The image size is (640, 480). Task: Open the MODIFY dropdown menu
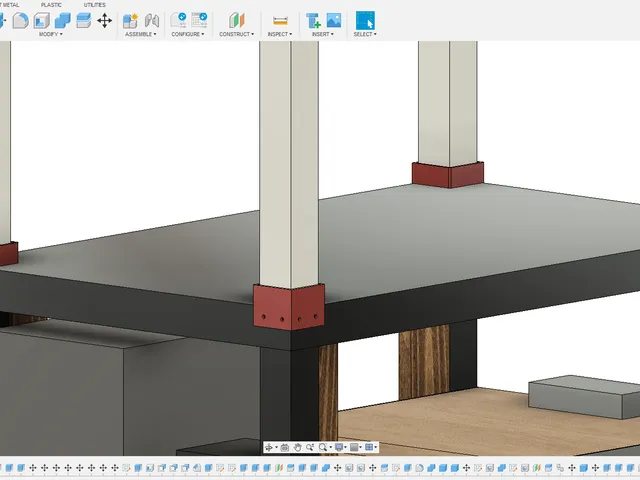pyautogui.click(x=51, y=34)
